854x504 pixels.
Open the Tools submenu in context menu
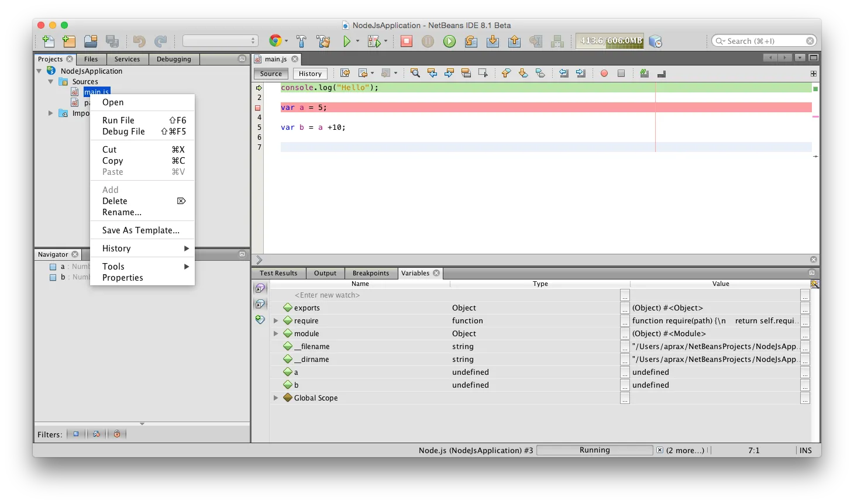coord(143,266)
